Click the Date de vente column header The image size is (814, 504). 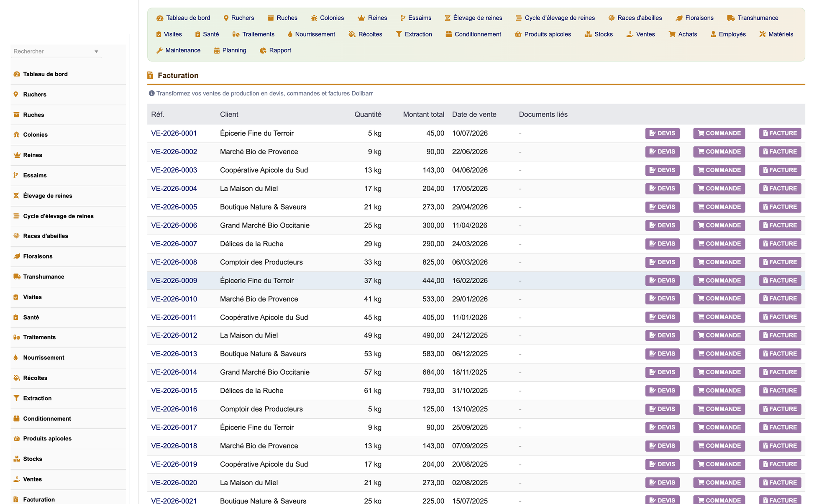[474, 115]
